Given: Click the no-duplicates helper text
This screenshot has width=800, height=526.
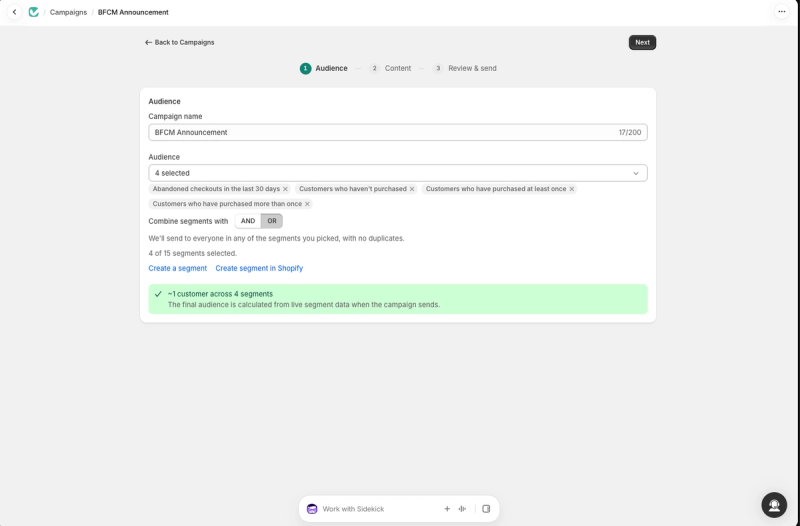Looking at the screenshot, I should tap(277, 238).
